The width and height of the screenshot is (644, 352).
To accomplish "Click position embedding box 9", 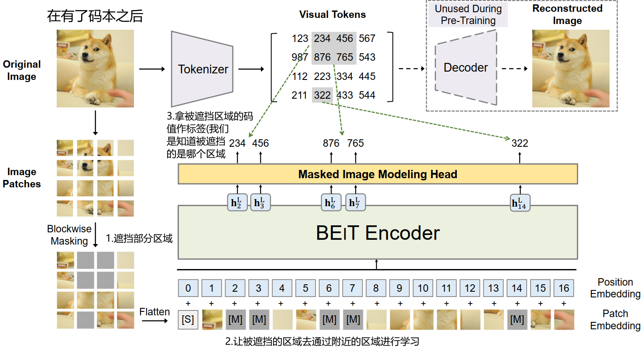I will tap(400, 288).
